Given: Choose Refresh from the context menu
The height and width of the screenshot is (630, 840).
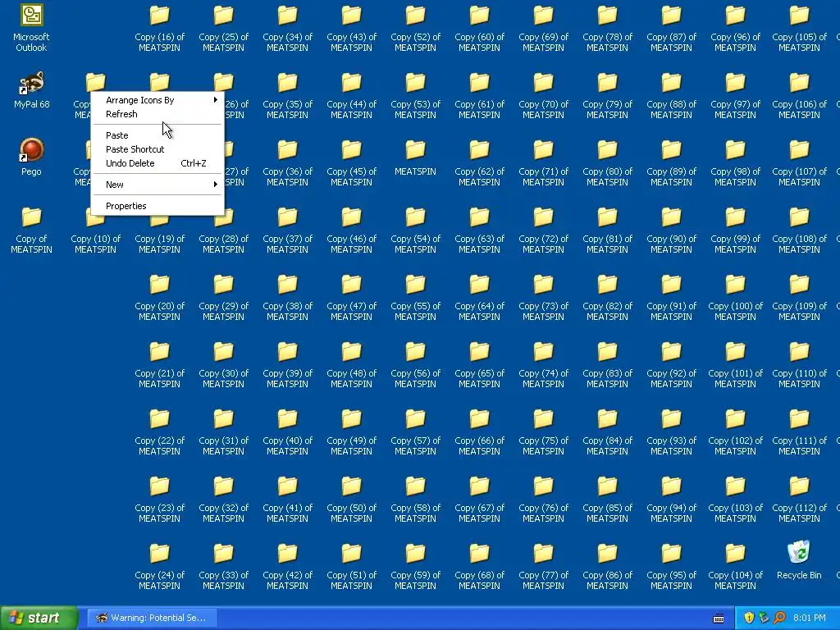Looking at the screenshot, I should (157, 114).
